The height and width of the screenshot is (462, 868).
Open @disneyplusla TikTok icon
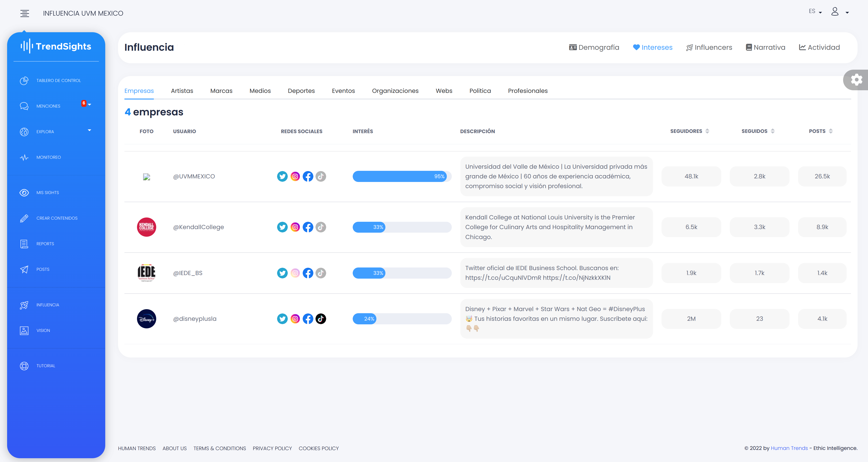pos(321,319)
